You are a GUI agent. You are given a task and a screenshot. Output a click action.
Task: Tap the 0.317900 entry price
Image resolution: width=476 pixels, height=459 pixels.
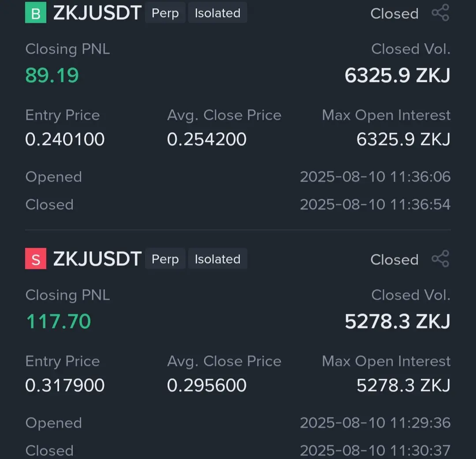[65, 385]
